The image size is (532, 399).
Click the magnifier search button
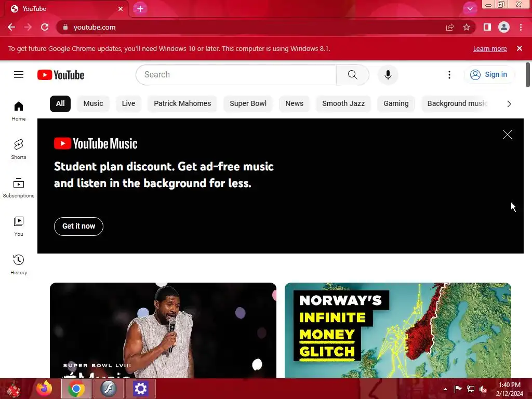(353, 75)
